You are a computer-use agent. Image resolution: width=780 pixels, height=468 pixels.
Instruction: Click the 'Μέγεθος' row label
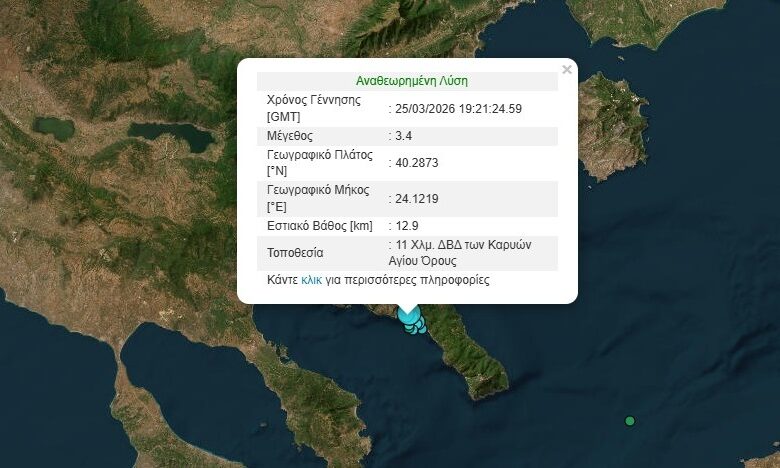click(290, 135)
